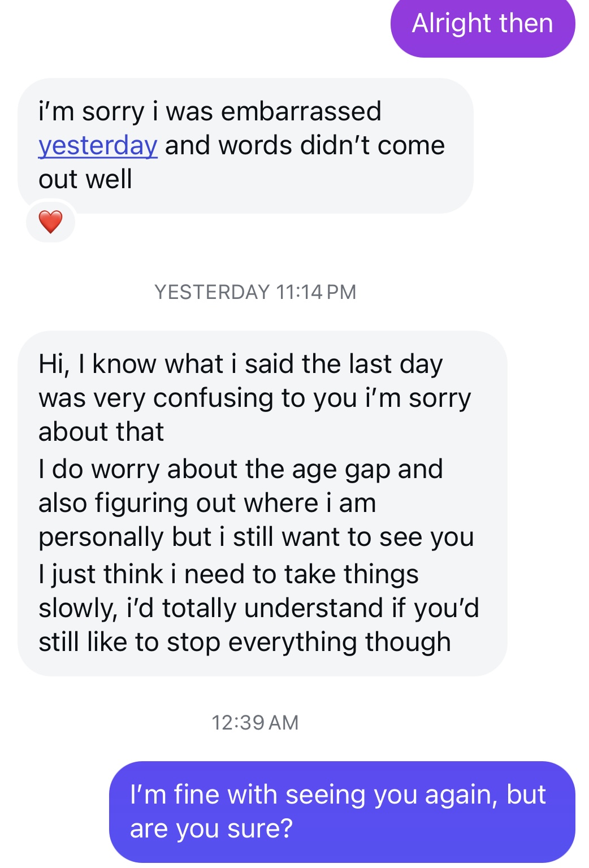Click the 'I just think i need to take things' line
This screenshot has height=868, width=589.
point(228,574)
